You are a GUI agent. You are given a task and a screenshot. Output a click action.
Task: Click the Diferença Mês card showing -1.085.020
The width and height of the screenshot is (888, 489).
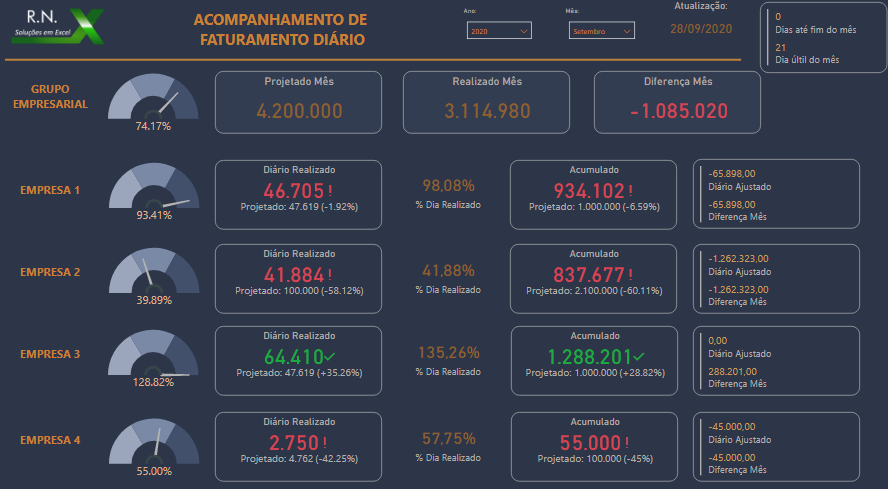[678, 103]
